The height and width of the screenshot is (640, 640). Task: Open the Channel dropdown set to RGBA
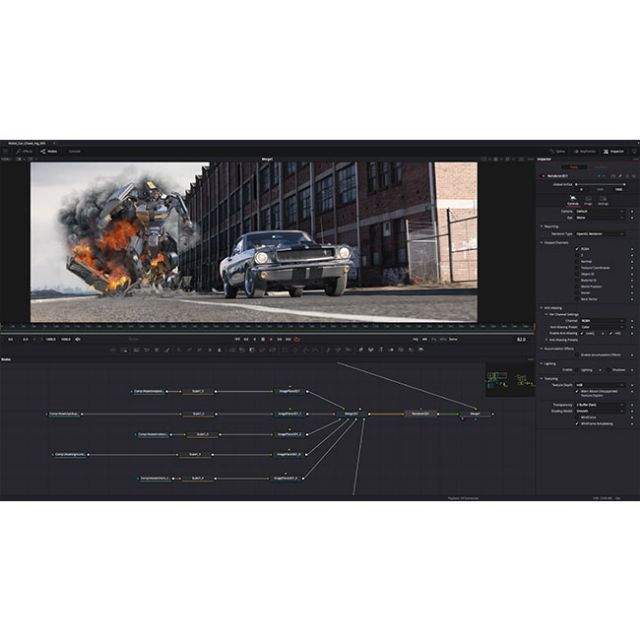tap(602, 321)
